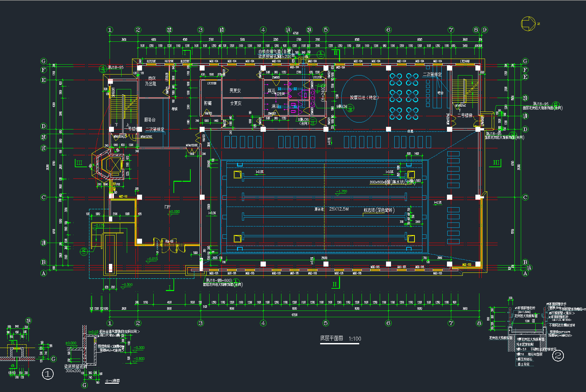Click the axis bubble 1/B on the left
The width and height of the screenshot is (586, 392).
(44, 243)
